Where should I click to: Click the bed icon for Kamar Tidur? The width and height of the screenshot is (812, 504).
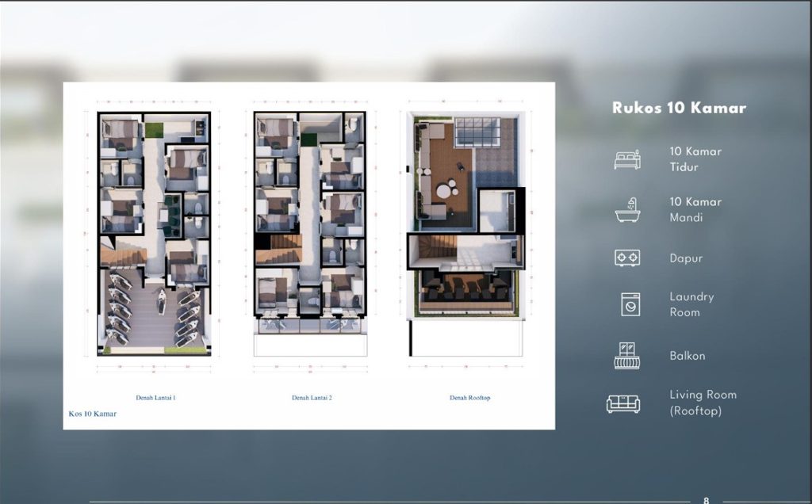tap(626, 159)
